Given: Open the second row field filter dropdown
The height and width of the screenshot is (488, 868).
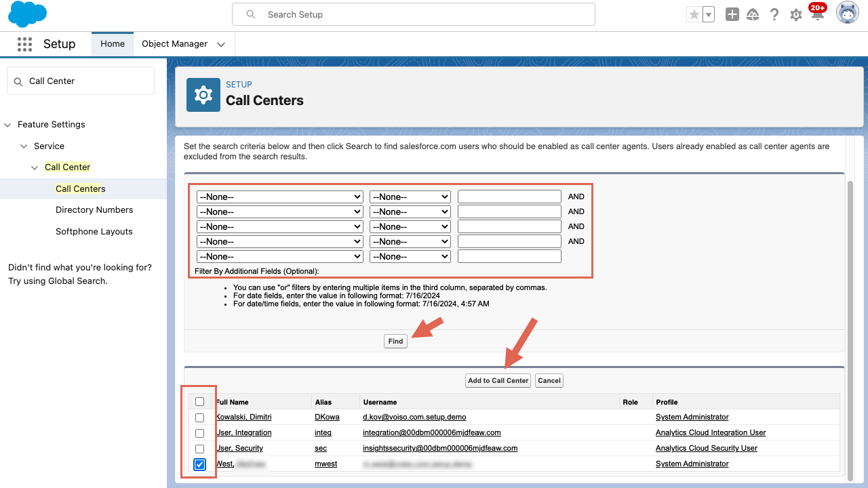Looking at the screenshot, I should pos(280,211).
